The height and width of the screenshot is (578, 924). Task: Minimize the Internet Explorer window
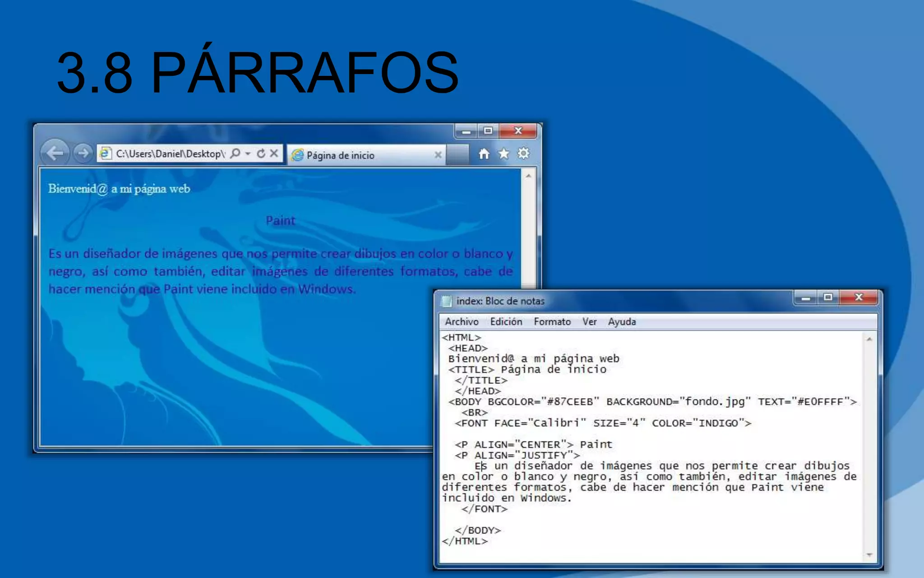(x=467, y=131)
